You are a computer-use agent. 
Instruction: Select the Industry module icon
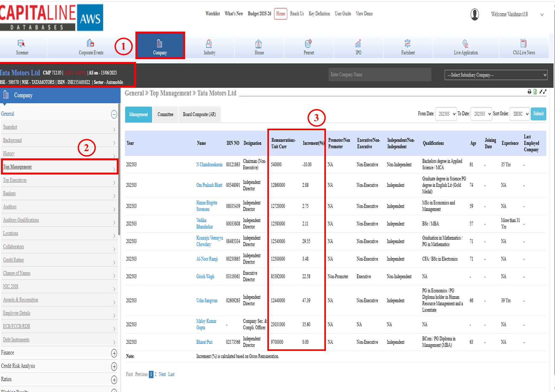(x=209, y=43)
